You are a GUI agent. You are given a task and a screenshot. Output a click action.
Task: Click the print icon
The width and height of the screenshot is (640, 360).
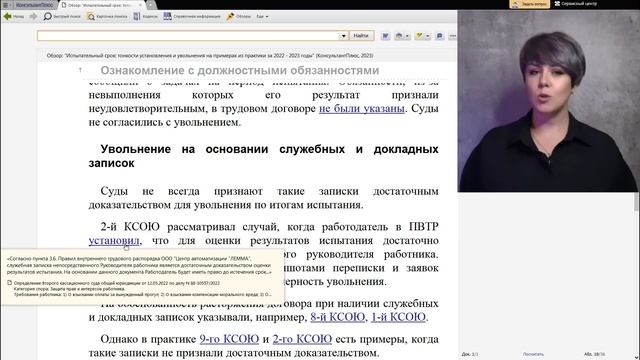pyautogui.click(x=399, y=36)
